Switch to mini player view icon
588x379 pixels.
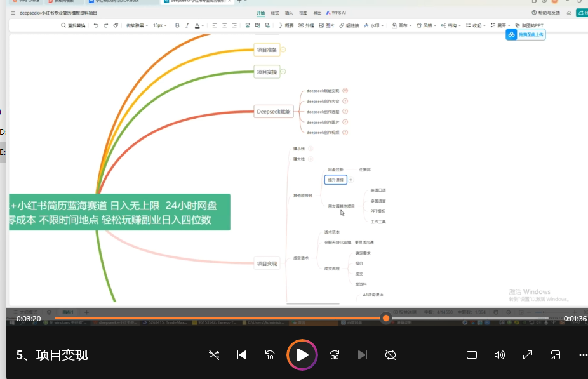tap(556, 355)
